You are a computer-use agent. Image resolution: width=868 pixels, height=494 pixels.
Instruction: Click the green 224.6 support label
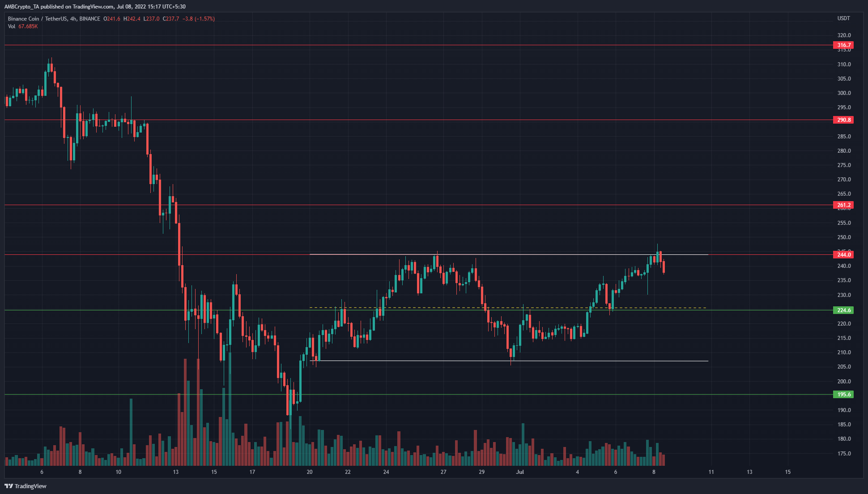point(843,310)
